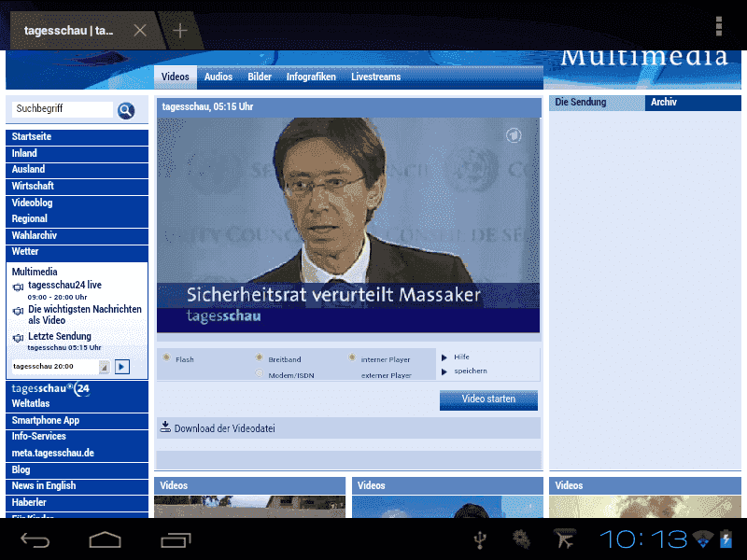Tap the 10:13 system clock

(643, 539)
